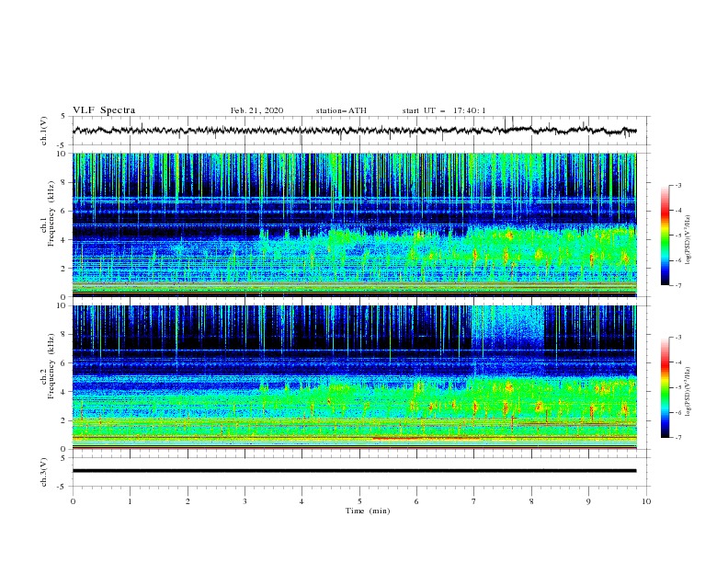
Task: Click the -3 tick on ch.2 colorbar
Action: click(x=678, y=338)
